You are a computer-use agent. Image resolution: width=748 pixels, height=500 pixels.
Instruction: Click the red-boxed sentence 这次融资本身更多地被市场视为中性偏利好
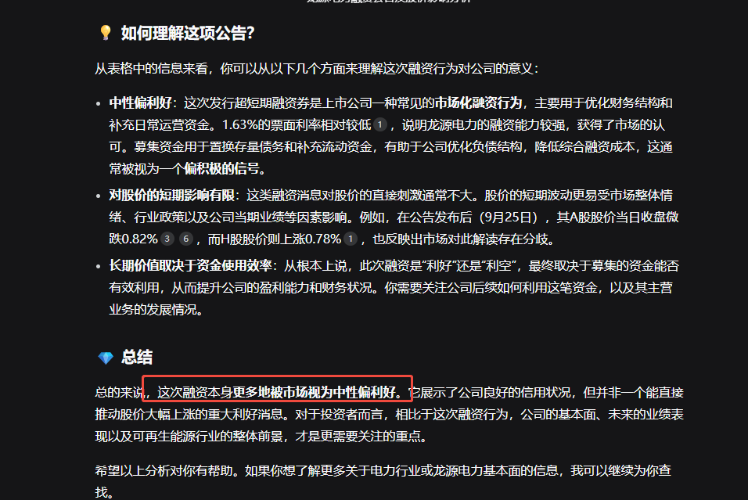point(278,392)
